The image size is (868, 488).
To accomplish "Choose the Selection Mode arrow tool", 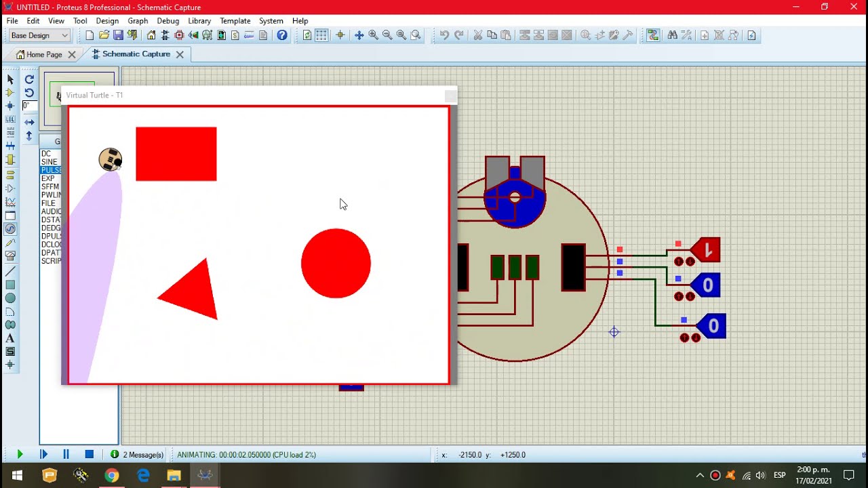I will (x=10, y=79).
